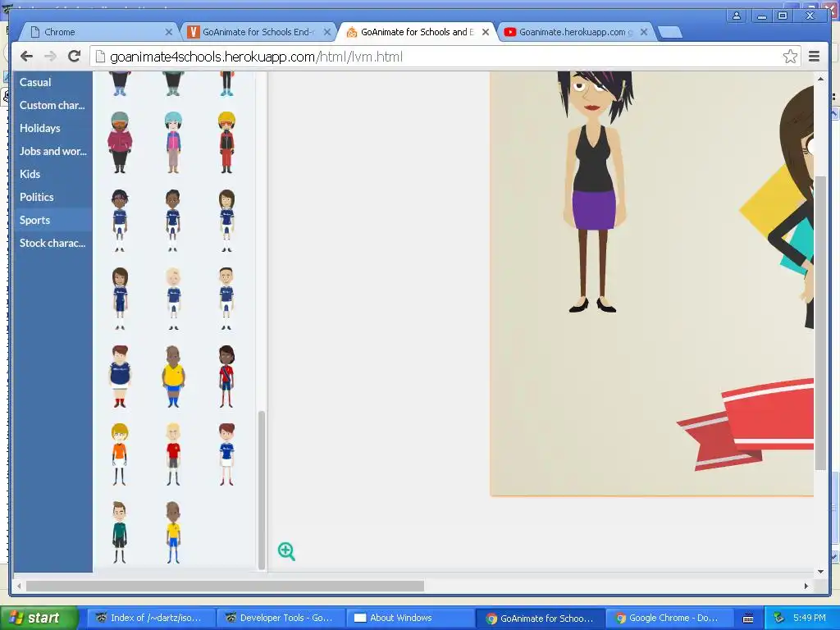The width and height of the screenshot is (840, 630).
Task: Switch to 'Index of /~dartz/iso' taskbar window
Action: (151, 619)
